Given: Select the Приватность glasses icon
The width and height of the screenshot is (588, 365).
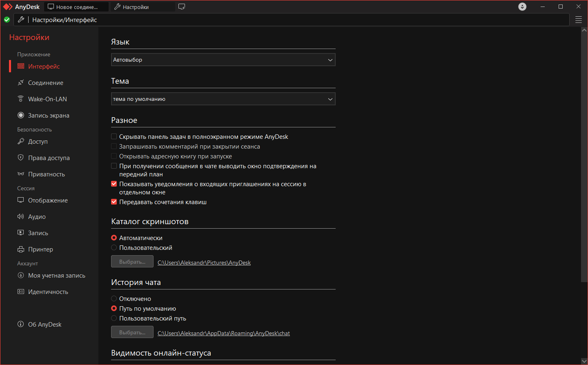Looking at the screenshot, I should 21,174.
